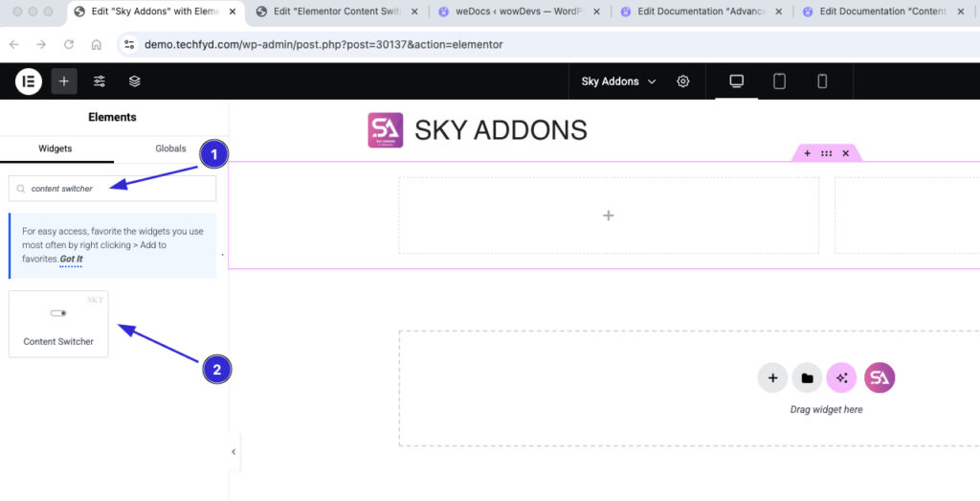Switch to Elementor Content Switcher browser tab
The height and width of the screenshot is (501, 980).
[x=338, y=11]
